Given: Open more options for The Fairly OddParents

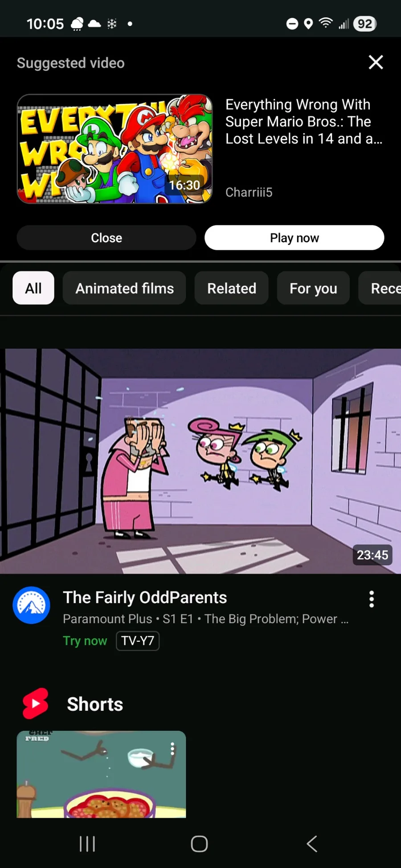Looking at the screenshot, I should (371, 599).
